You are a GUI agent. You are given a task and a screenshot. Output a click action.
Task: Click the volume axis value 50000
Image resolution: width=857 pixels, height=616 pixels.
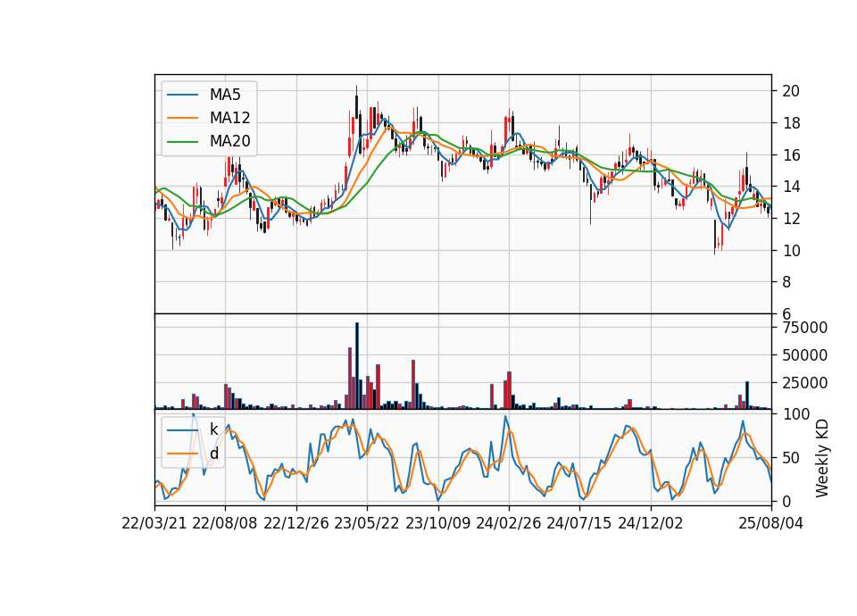click(x=805, y=355)
